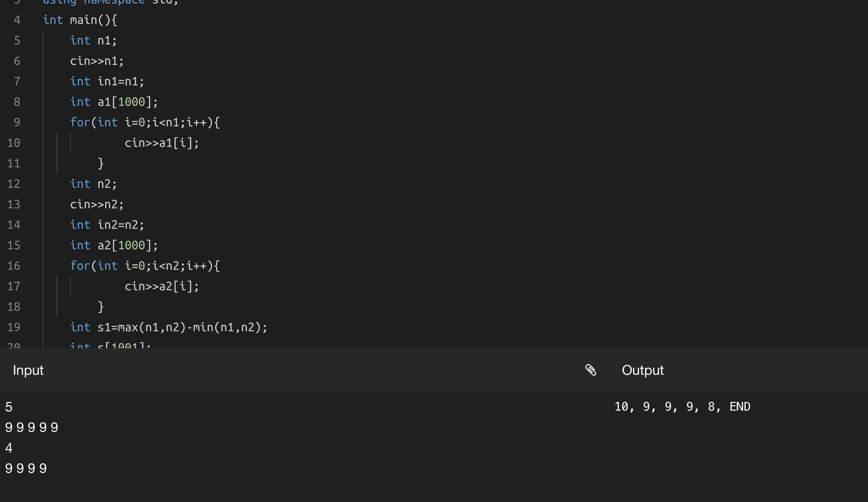Click the 'int in2=n2;' line
868x502 pixels.
(107, 225)
